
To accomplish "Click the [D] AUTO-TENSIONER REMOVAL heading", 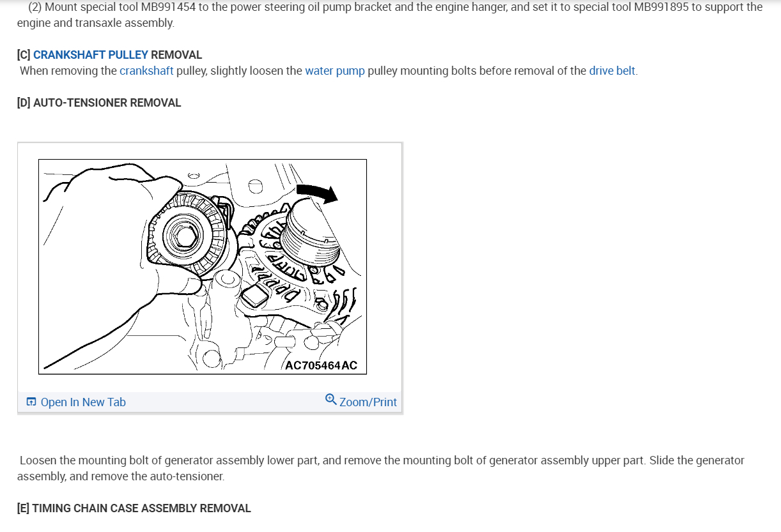I will 99,103.
